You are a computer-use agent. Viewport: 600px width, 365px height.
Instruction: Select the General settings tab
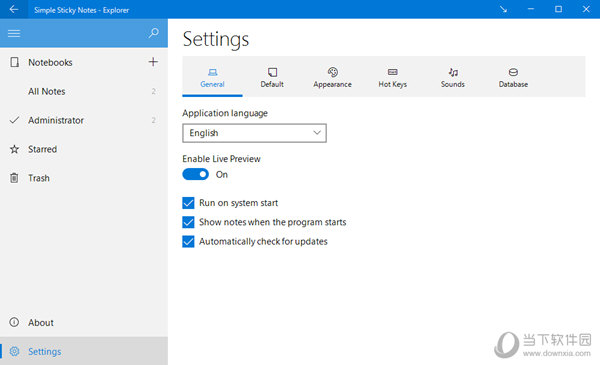pyautogui.click(x=212, y=77)
